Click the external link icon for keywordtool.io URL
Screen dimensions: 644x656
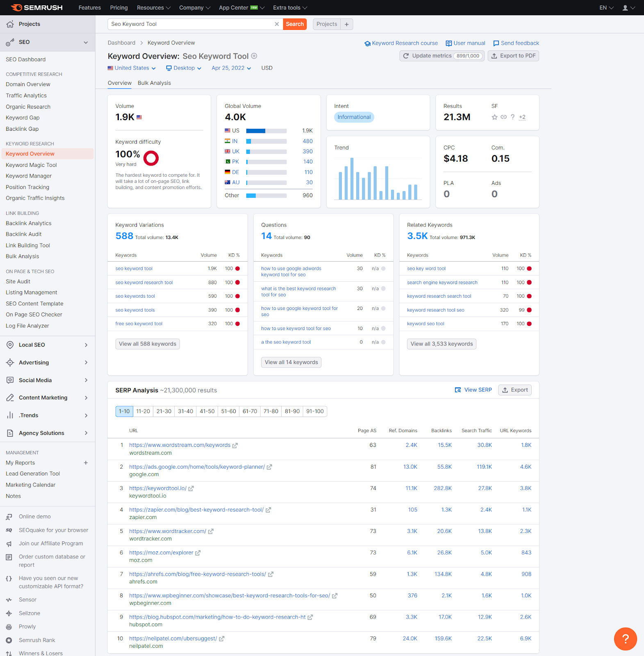[191, 488]
